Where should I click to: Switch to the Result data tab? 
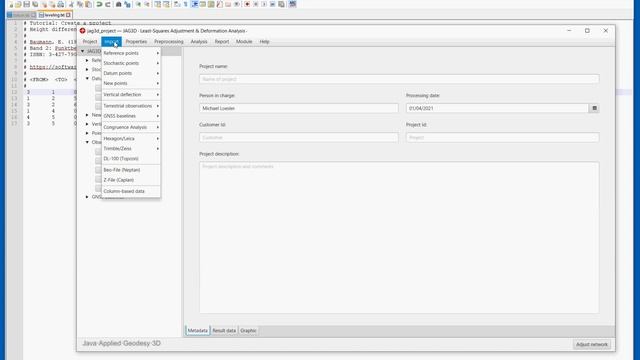coord(224,331)
